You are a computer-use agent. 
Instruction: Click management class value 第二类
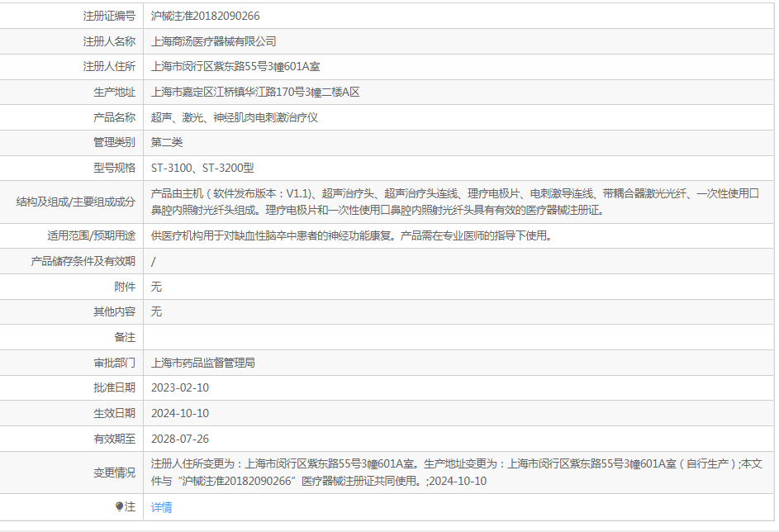(167, 143)
